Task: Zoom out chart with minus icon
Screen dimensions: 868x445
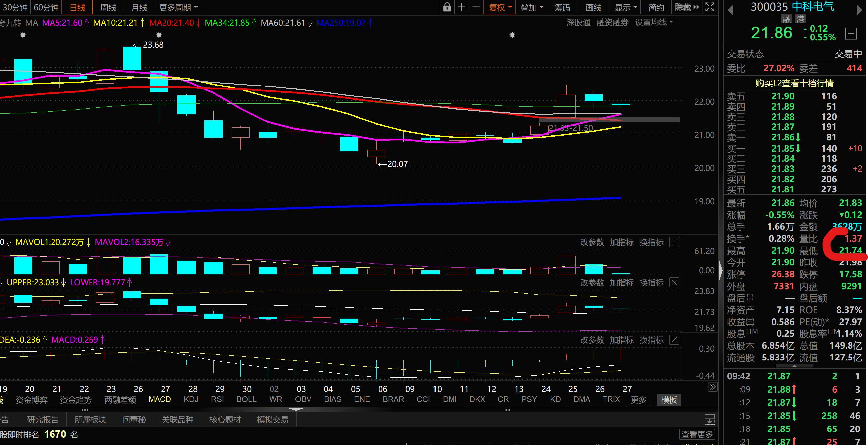Action: (476, 7)
